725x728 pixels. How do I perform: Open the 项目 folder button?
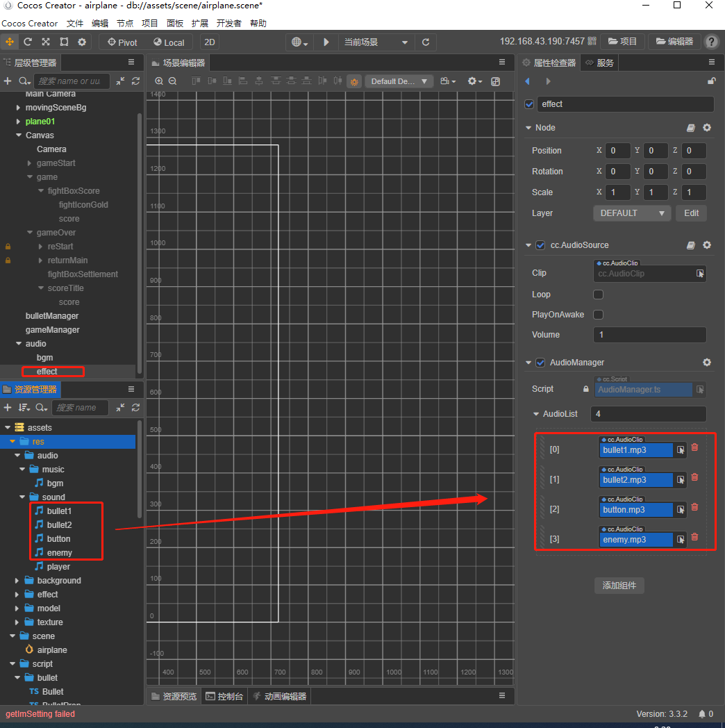(622, 42)
